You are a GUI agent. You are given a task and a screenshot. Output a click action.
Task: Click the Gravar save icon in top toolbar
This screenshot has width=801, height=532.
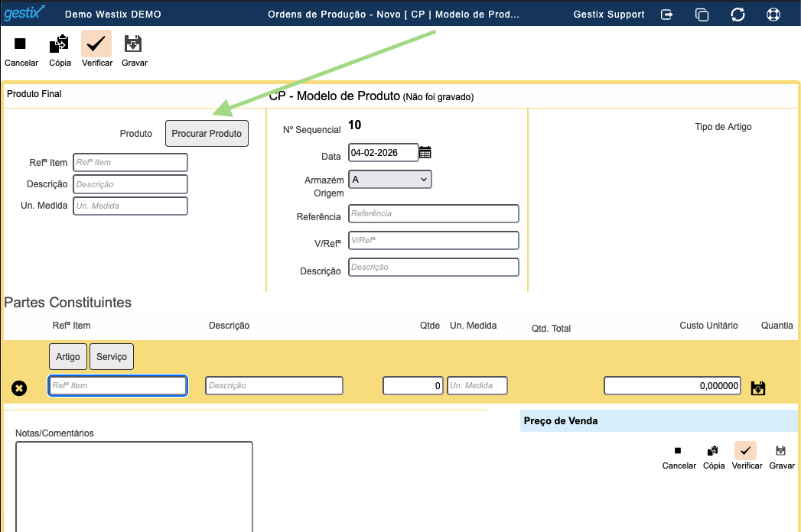(134, 45)
